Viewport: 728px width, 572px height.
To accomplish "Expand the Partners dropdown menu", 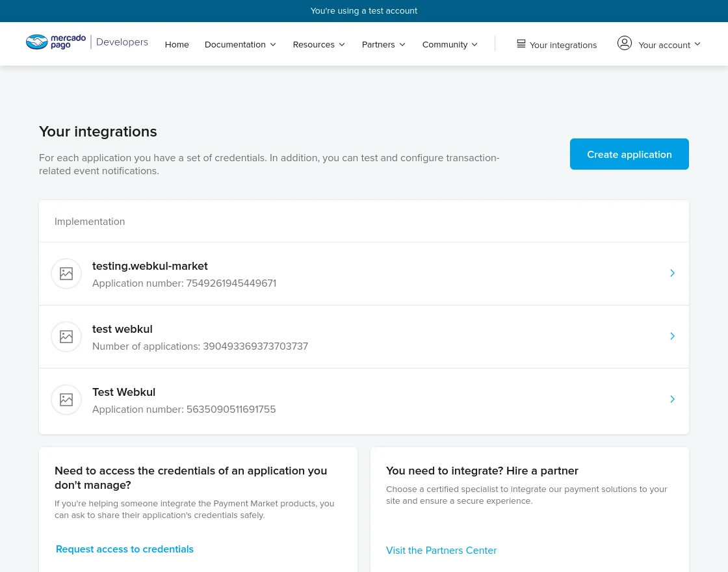I will pos(383,44).
